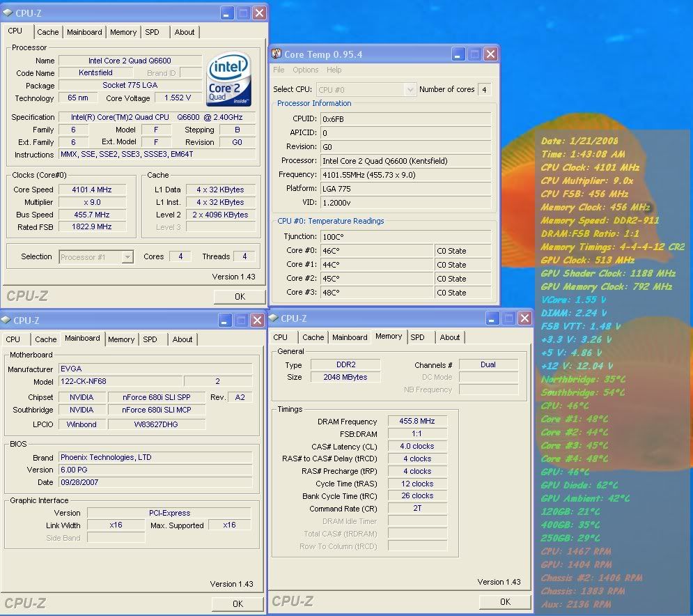
Task: Show the About tab in the CPU-Z motherboard window
Action: point(182,339)
